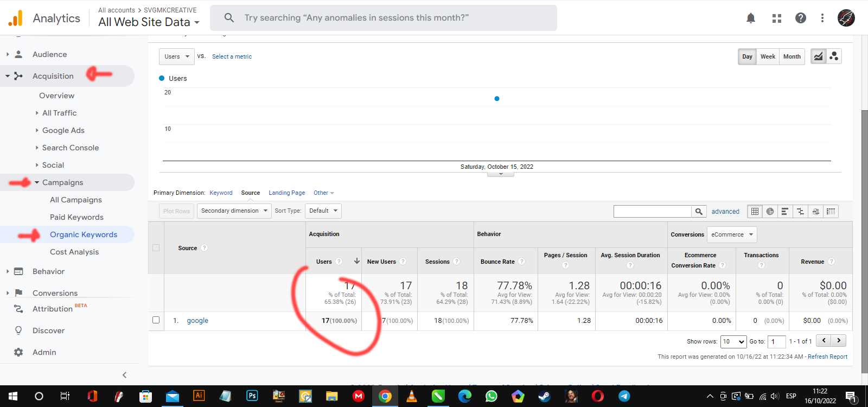Open the Show rows dropdown

click(733, 341)
